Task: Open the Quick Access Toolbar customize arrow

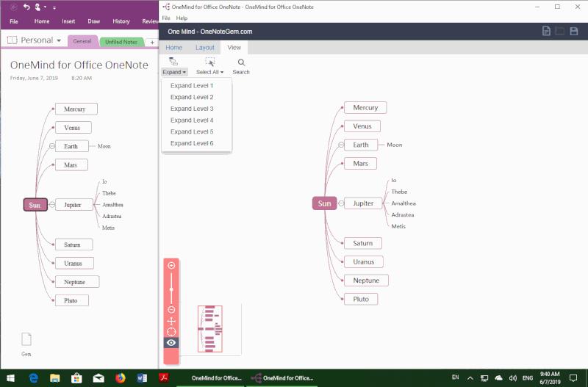Action: tap(54, 7)
